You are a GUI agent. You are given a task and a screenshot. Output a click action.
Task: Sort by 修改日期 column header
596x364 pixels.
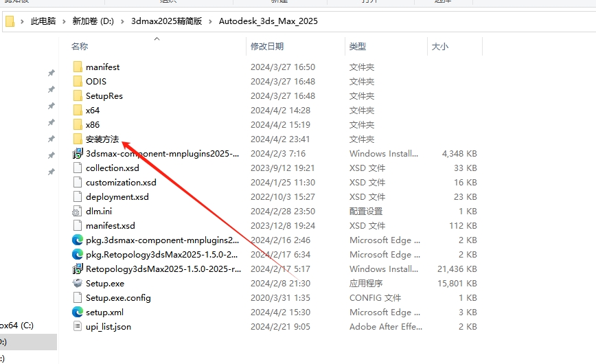[267, 47]
